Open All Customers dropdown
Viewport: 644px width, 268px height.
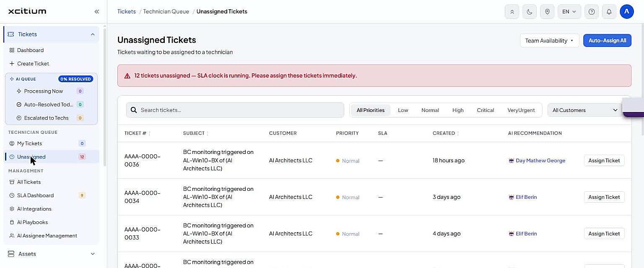point(585,110)
